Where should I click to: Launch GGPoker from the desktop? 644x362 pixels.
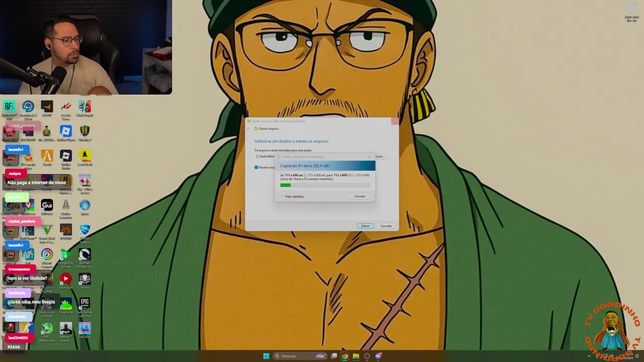pos(47,208)
